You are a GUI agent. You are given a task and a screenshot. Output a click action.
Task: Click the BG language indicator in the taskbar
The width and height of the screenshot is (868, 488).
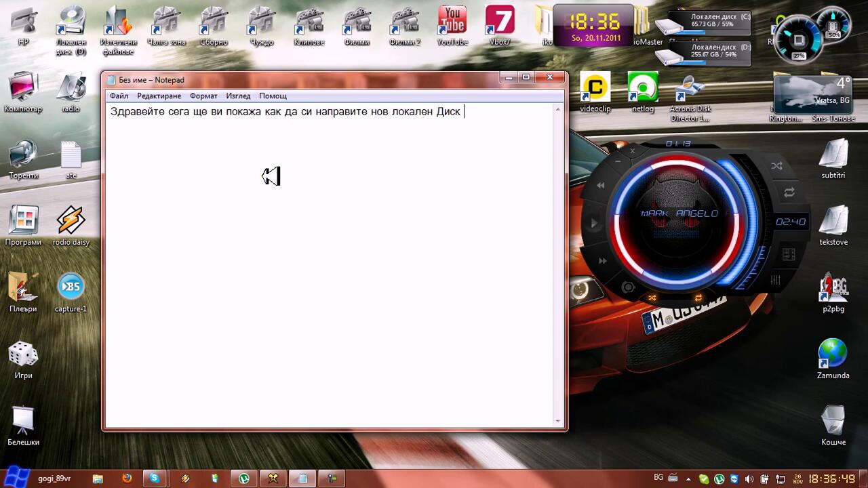click(x=658, y=479)
